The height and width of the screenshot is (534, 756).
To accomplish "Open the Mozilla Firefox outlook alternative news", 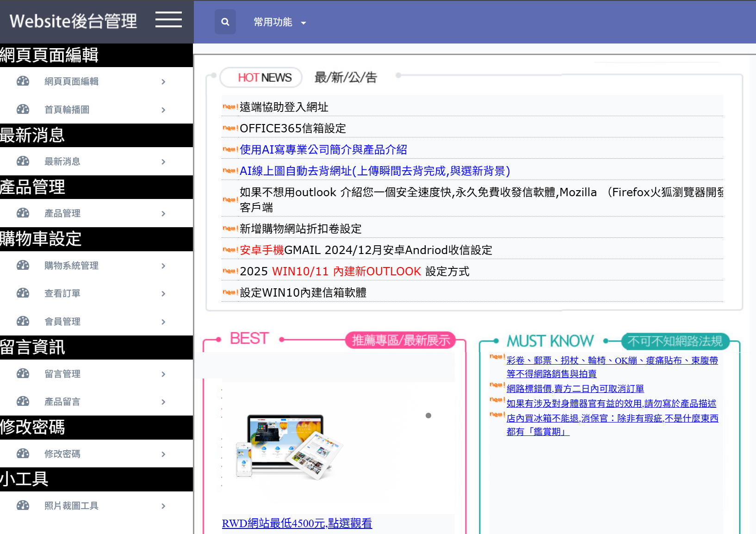I will pyautogui.click(x=481, y=199).
